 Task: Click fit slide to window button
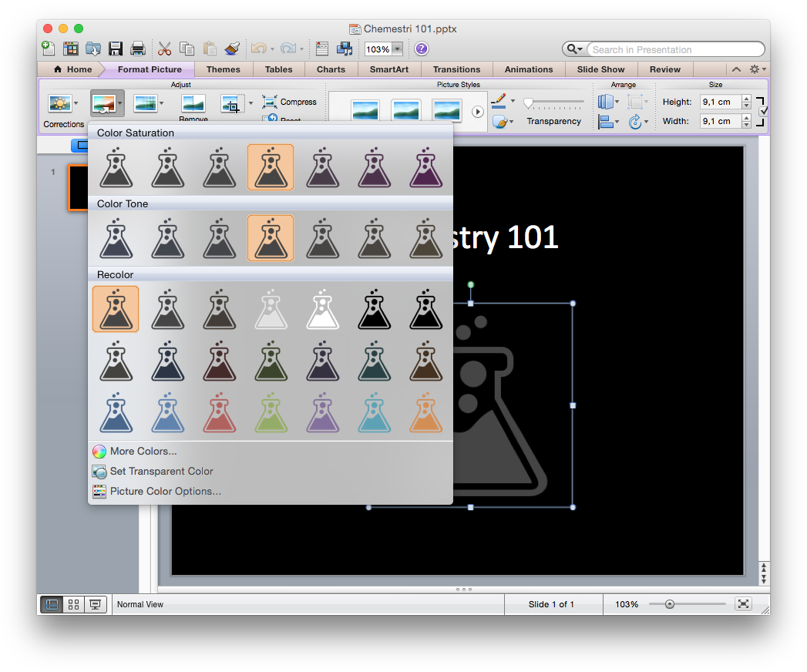click(743, 604)
